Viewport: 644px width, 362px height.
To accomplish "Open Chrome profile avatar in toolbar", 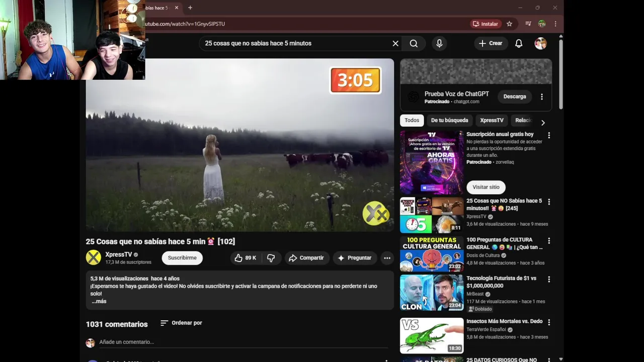I will click(542, 24).
